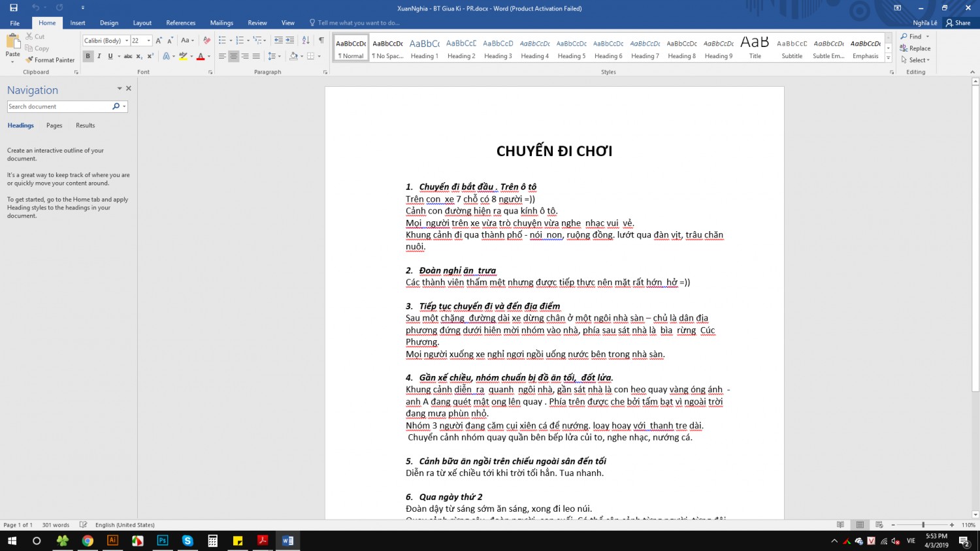Expand the bullets list dropdown arrow
The width and height of the screenshot is (980, 551).
(231, 40)
